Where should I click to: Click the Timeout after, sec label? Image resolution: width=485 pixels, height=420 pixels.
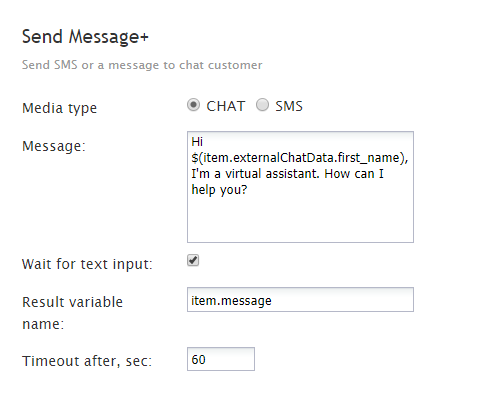[87, 361]
